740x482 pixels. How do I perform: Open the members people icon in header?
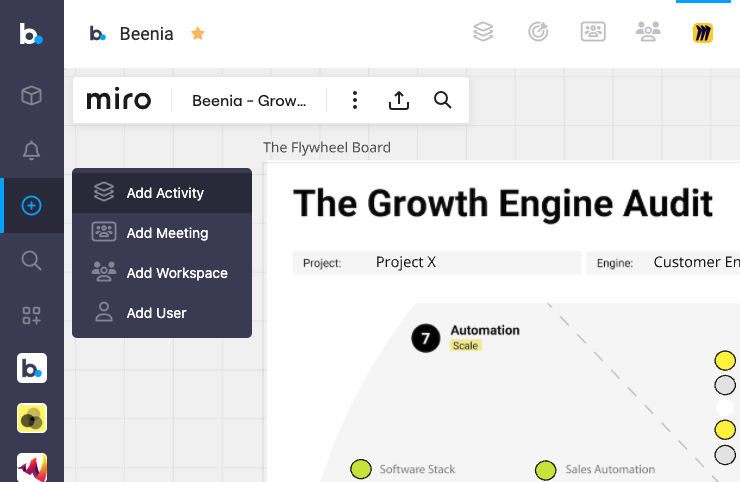648,32
